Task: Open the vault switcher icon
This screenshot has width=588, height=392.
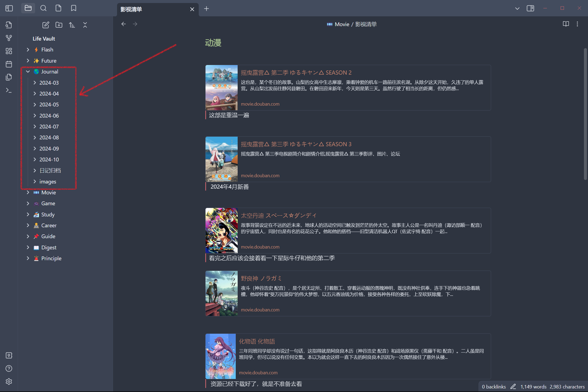Action: tap(9, 356)
